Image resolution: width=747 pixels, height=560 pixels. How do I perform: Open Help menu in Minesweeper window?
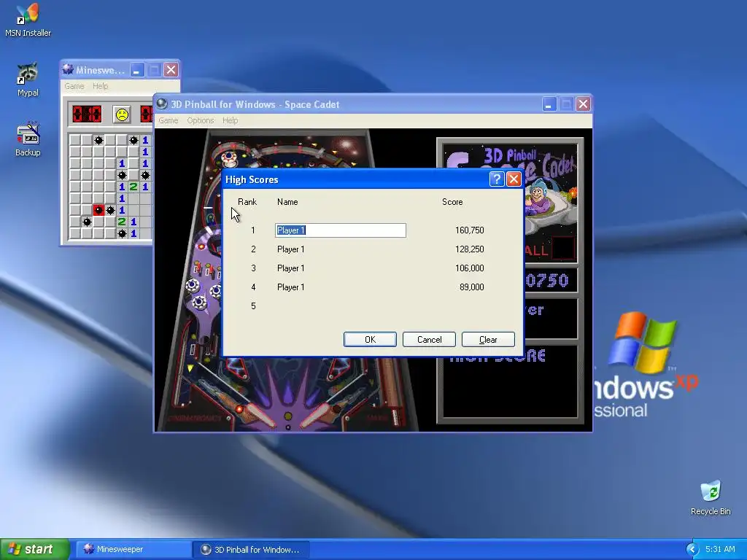coord(100,86)
